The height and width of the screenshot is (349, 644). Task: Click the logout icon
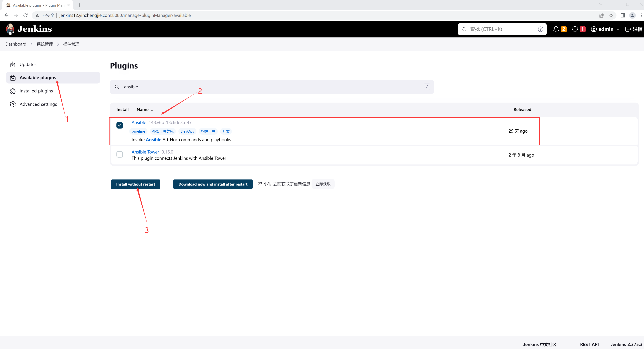(628, 29)
